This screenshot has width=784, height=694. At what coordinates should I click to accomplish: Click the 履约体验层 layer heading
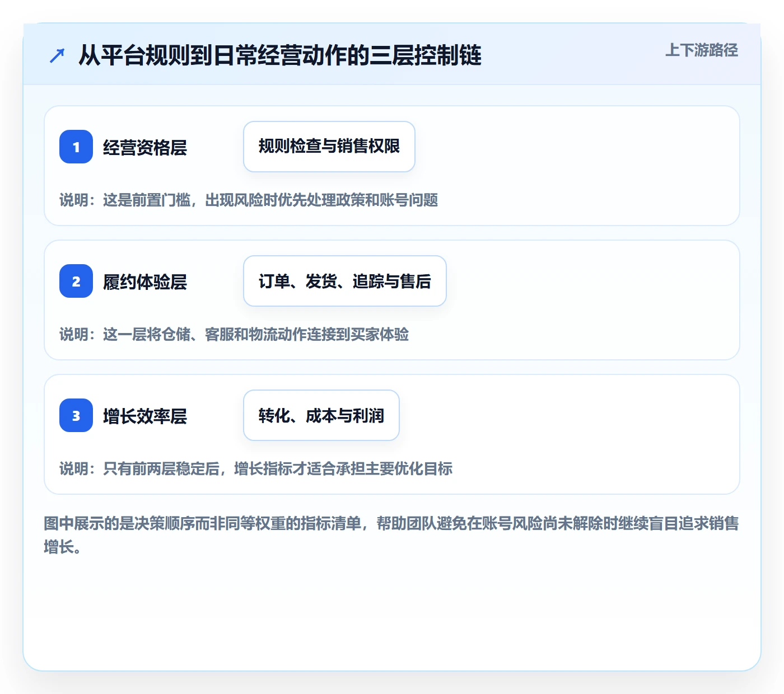(145, 282)
